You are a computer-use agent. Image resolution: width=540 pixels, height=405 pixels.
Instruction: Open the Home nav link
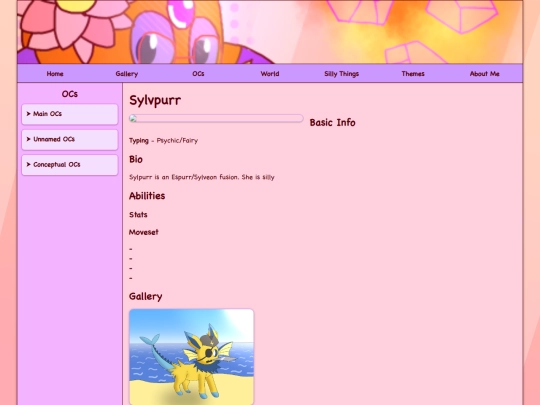click(x=55, y=74)
